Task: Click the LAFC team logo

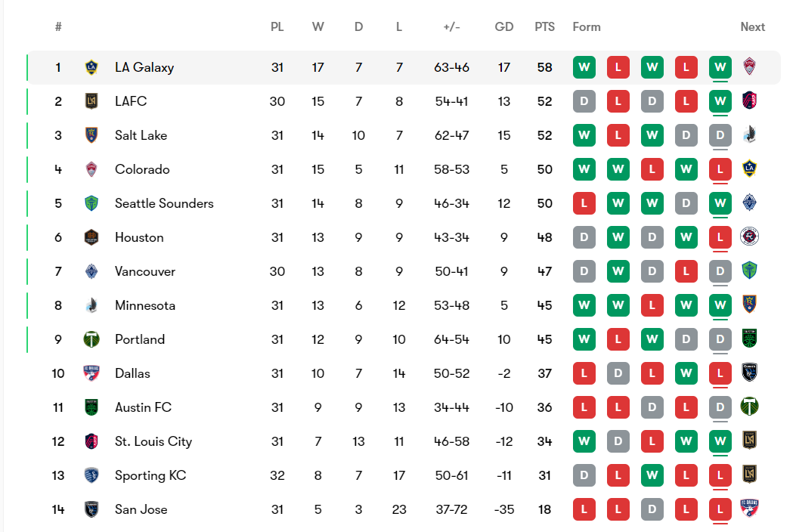Action: click(91, 101)
